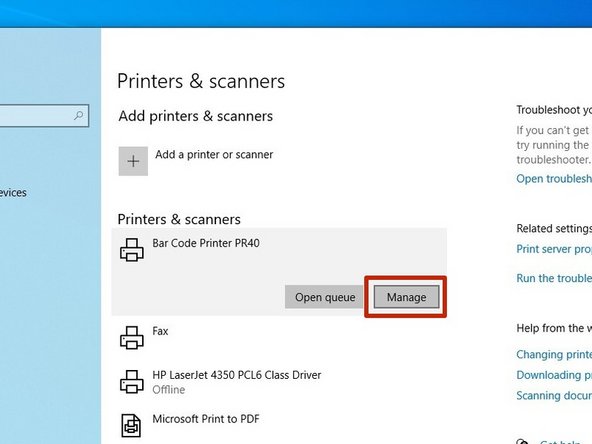Open the Changing printer help link
This screenshot has height=444, width=592.
[554, 354]
